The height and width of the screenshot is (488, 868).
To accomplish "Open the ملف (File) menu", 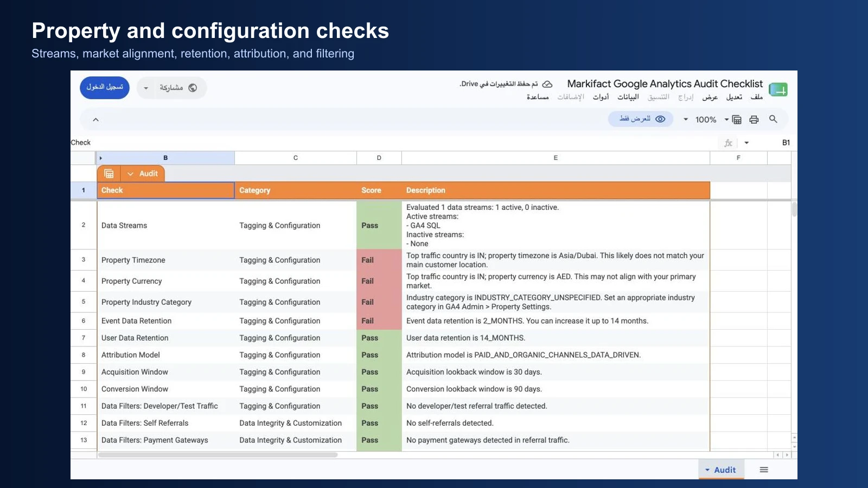I will pyautogui.click(x=757, y=97).
